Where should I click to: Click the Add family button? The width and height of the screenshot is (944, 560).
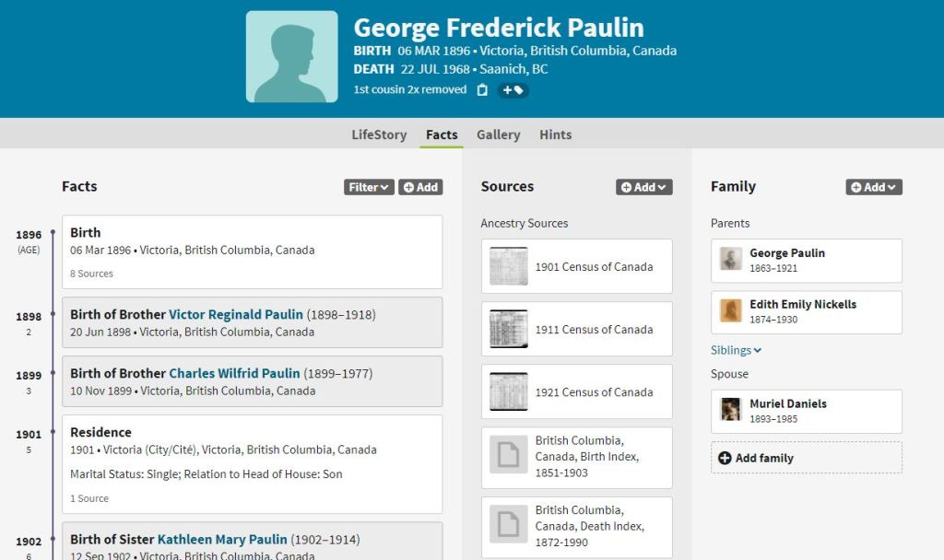756,458
